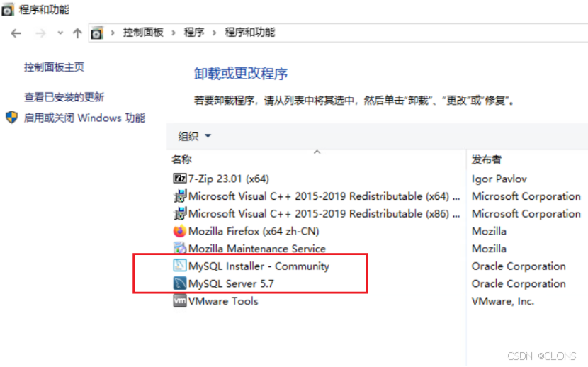Click the VMware Tools icon
This screenshot has height=367, width=588.
pyautogui.click(x=180, y=300)
